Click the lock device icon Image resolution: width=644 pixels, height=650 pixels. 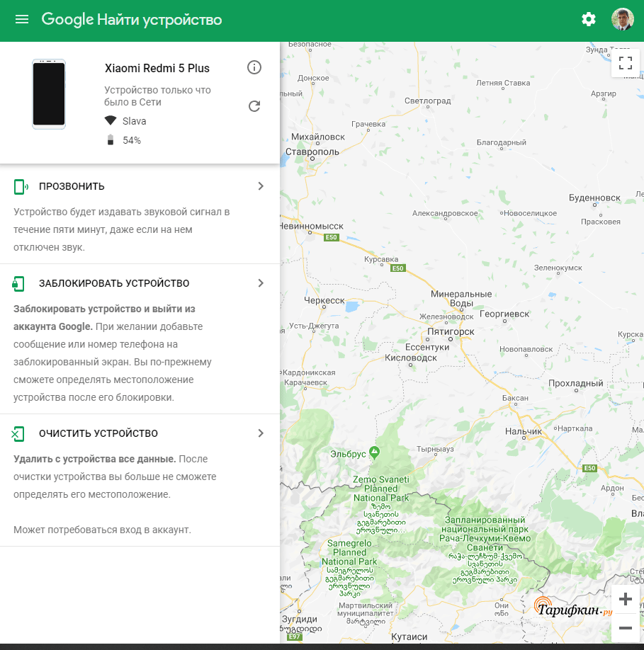19,283
